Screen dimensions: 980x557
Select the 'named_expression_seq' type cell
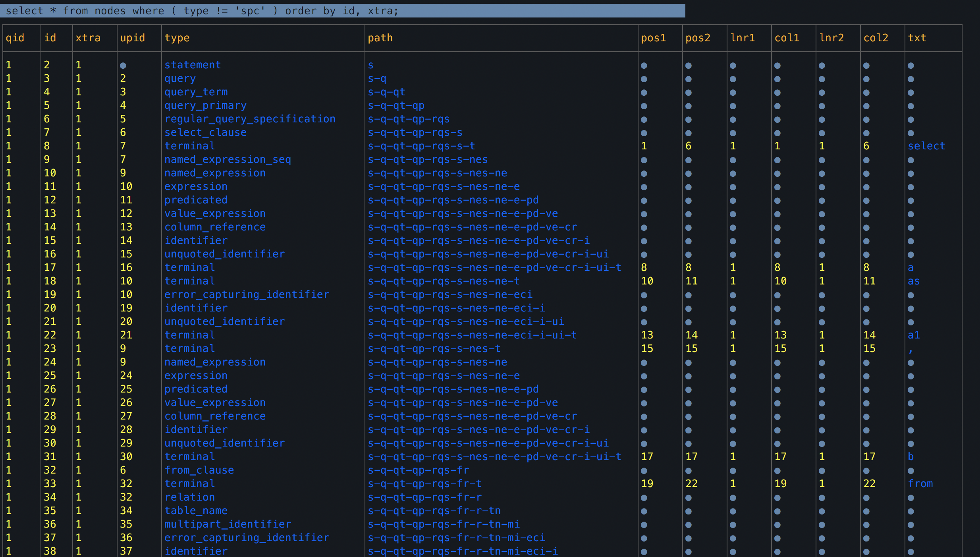click(228, 159)
